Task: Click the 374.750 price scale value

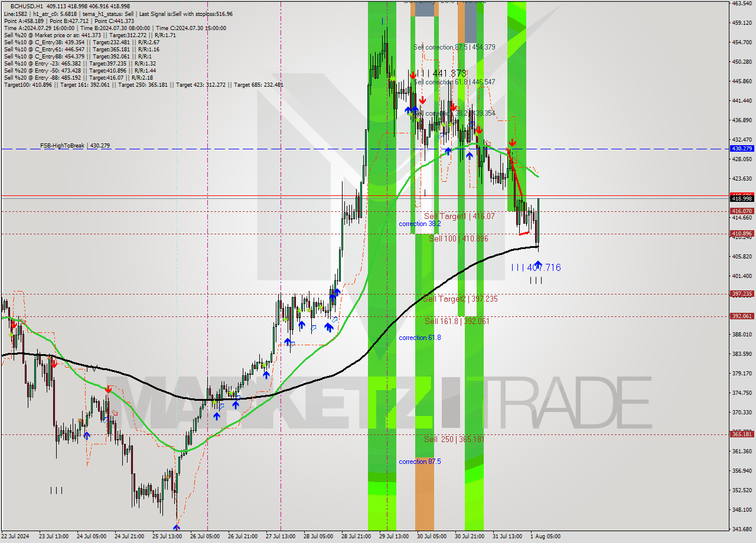Action: click(741, 392)
